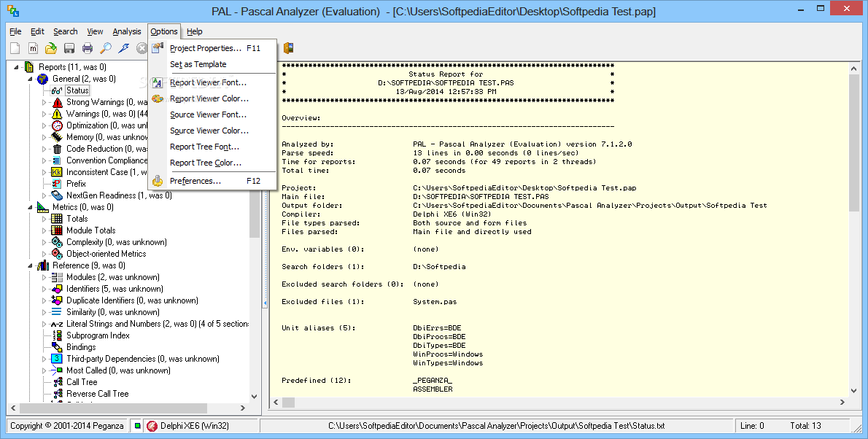Choose Project Properties from Options menu

[x=212, y=48]
